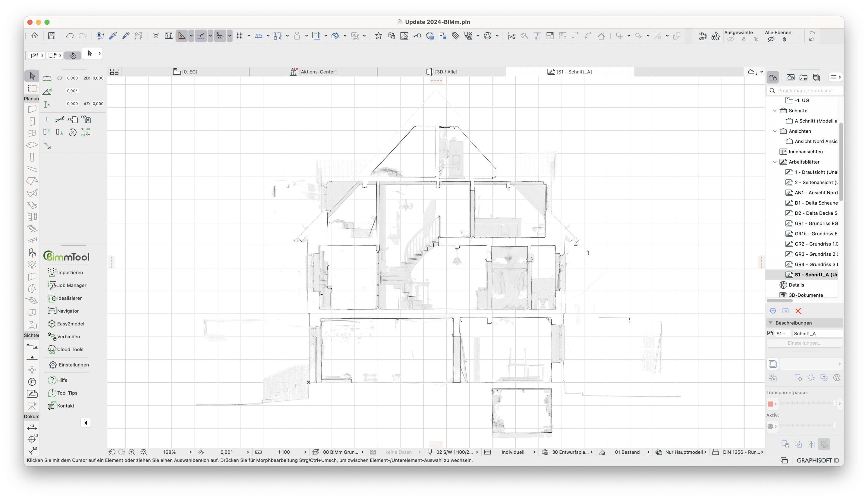868x498 pixels.
Task: Click the Aktiv slider
Action: (808, 425)
